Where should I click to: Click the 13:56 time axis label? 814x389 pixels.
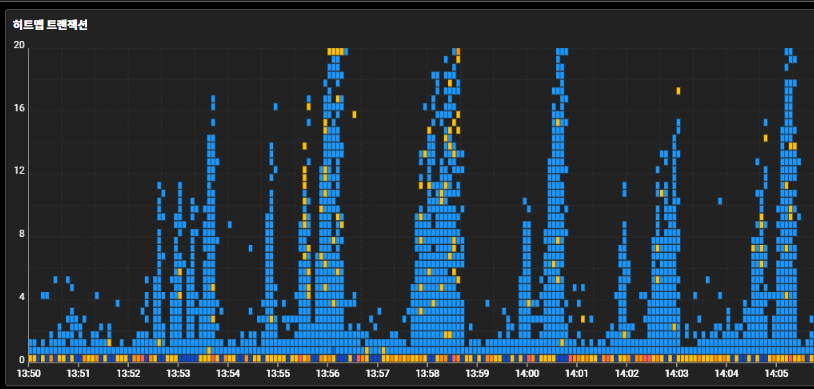[x=327, y=373]
